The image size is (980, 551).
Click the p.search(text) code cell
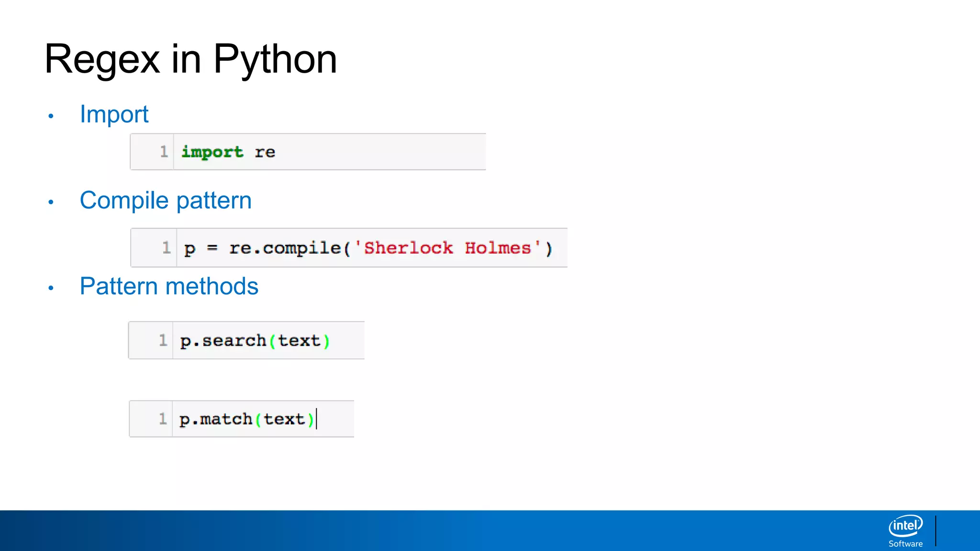246,341
